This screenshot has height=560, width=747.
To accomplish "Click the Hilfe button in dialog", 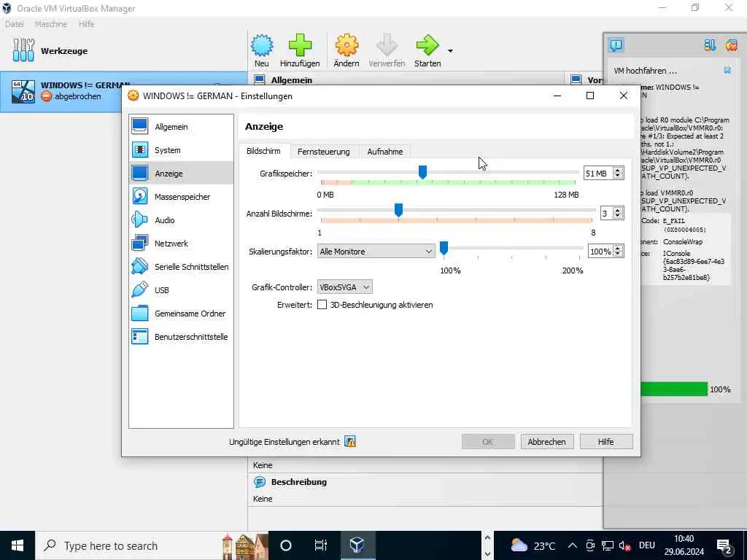I will (x=606, y=442).
